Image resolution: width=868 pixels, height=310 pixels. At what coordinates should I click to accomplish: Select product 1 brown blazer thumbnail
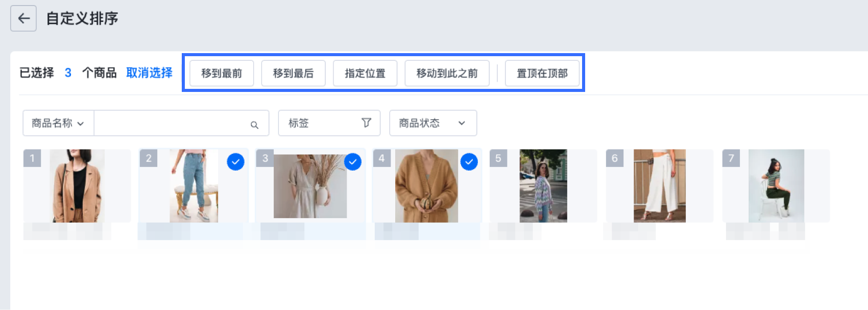[77, 186]
